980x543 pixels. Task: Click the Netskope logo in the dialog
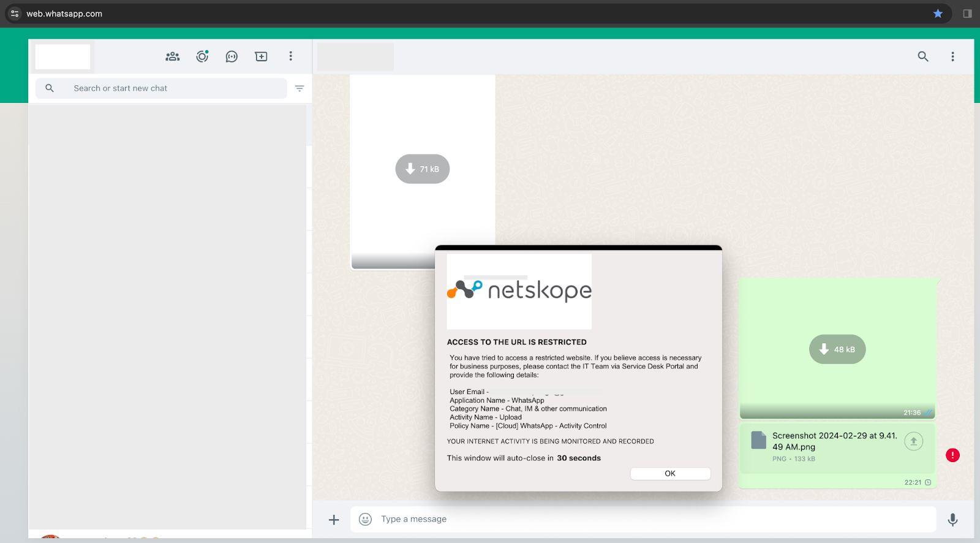pyautogui.click(x=519, y=291)
